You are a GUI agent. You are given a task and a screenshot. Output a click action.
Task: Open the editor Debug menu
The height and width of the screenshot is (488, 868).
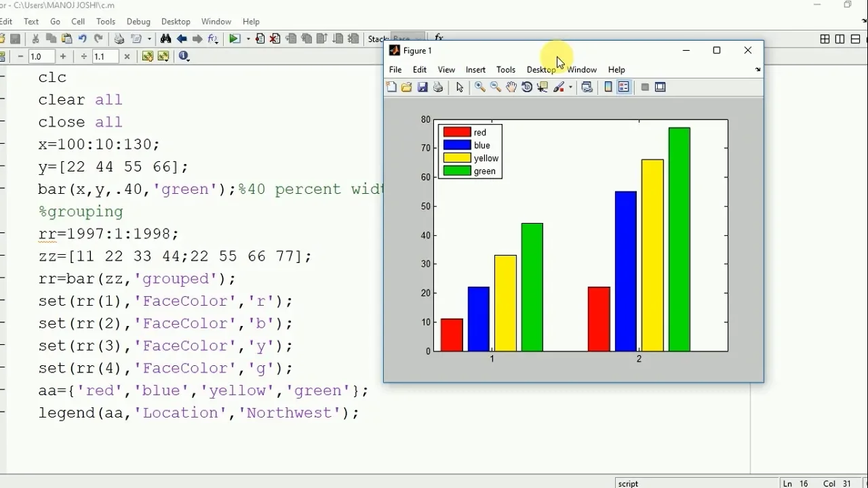(138, 22)
